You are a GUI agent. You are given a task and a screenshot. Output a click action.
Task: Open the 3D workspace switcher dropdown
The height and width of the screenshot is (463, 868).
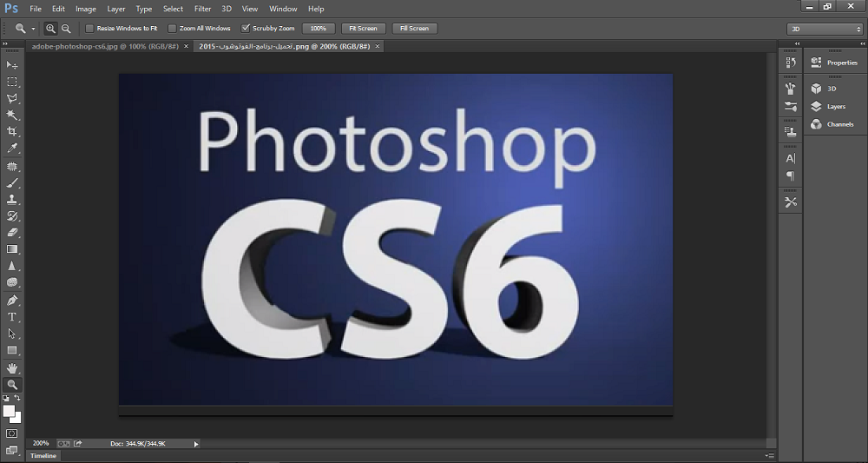825,29
